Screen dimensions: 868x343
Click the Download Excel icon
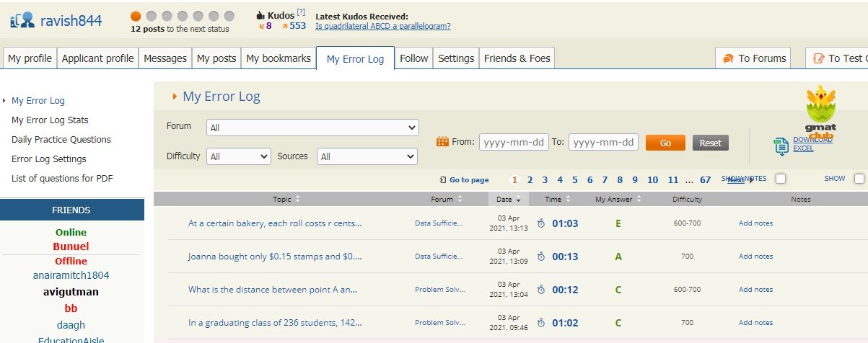[x=781, y=146]
